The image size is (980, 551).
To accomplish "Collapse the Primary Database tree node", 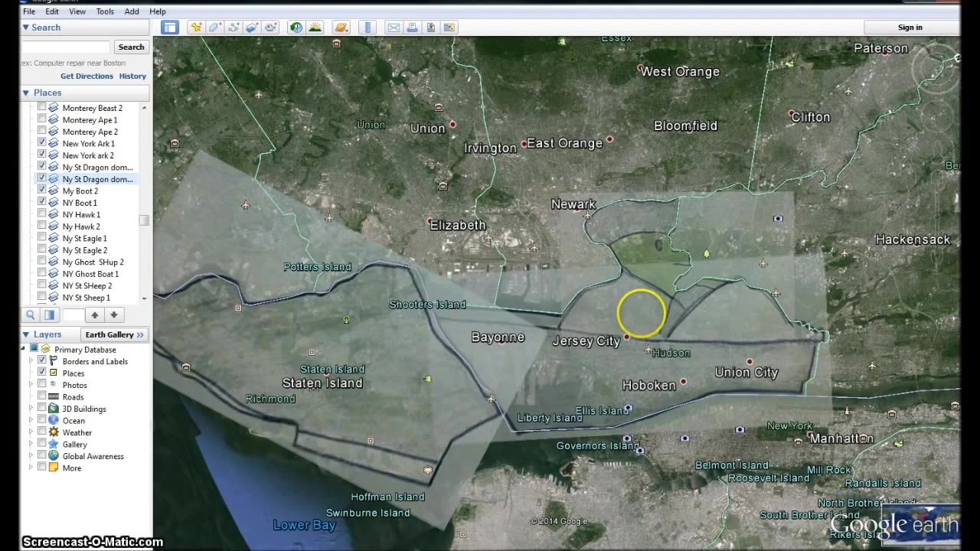I will pyautogui.click(x=24, y=349).
